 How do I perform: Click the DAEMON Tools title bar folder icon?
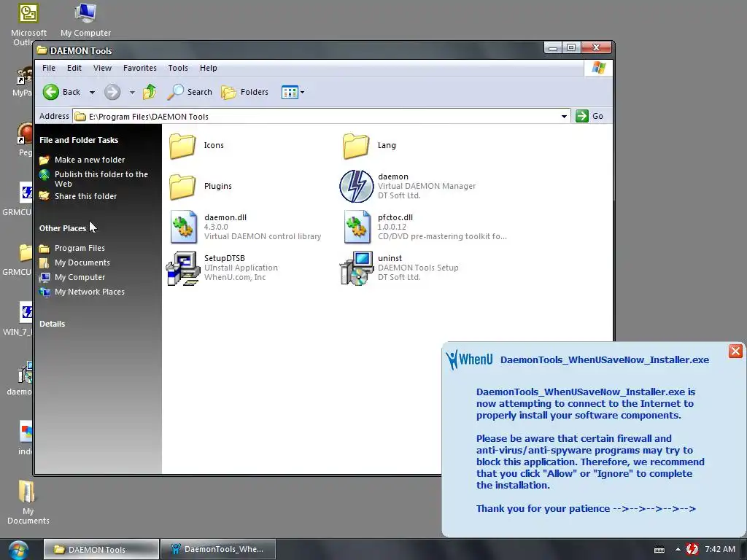(x=42, y=50)
